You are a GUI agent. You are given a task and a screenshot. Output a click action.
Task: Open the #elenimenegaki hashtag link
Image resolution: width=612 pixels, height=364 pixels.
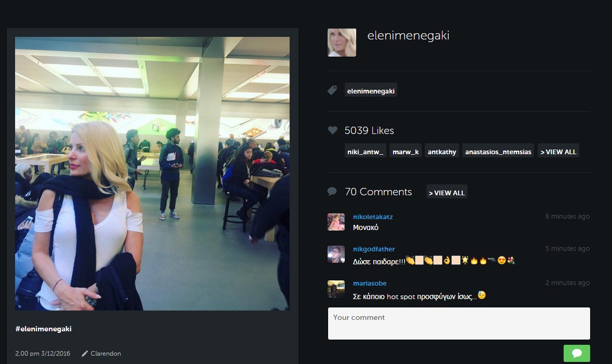coord(43,329)
